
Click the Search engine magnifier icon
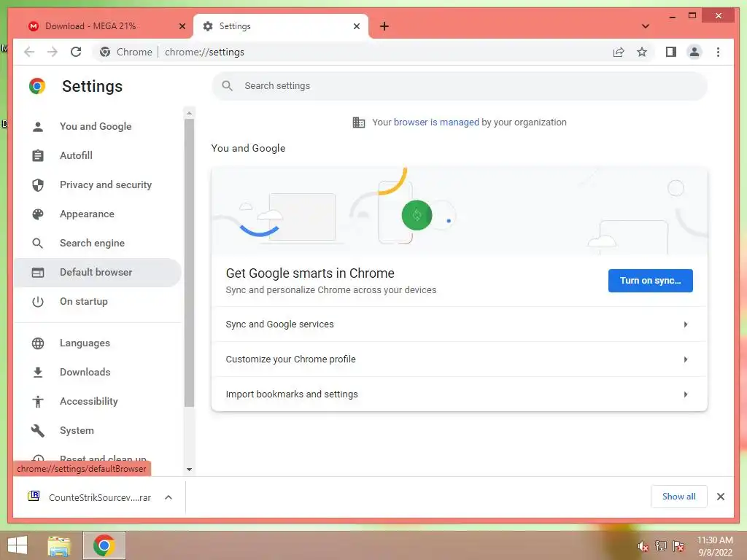point(38,243)
